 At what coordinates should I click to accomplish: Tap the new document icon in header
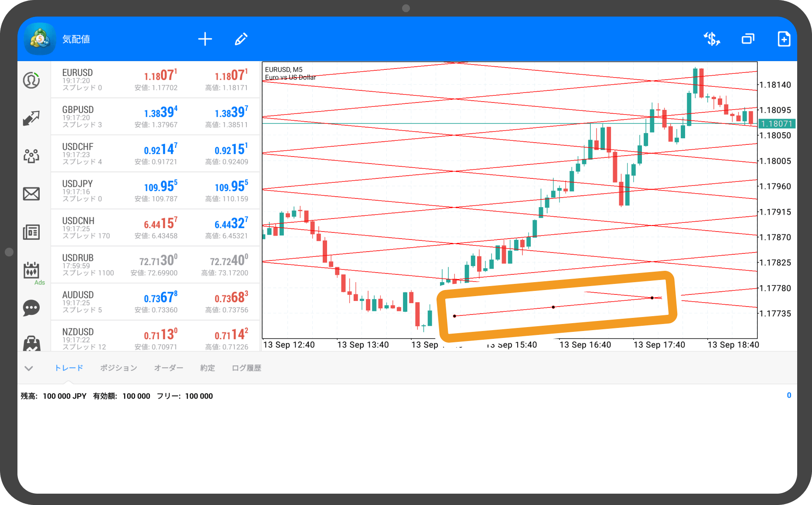(784, 39)
